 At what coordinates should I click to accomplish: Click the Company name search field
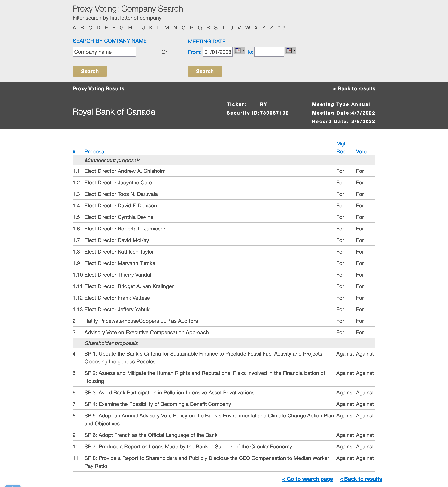coord(104,52)
